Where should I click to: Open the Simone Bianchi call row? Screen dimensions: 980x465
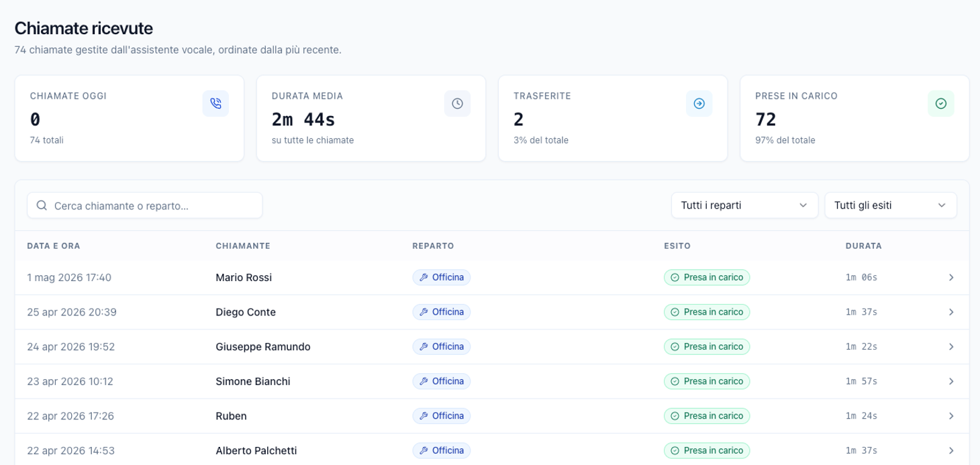tap(492, 382)
